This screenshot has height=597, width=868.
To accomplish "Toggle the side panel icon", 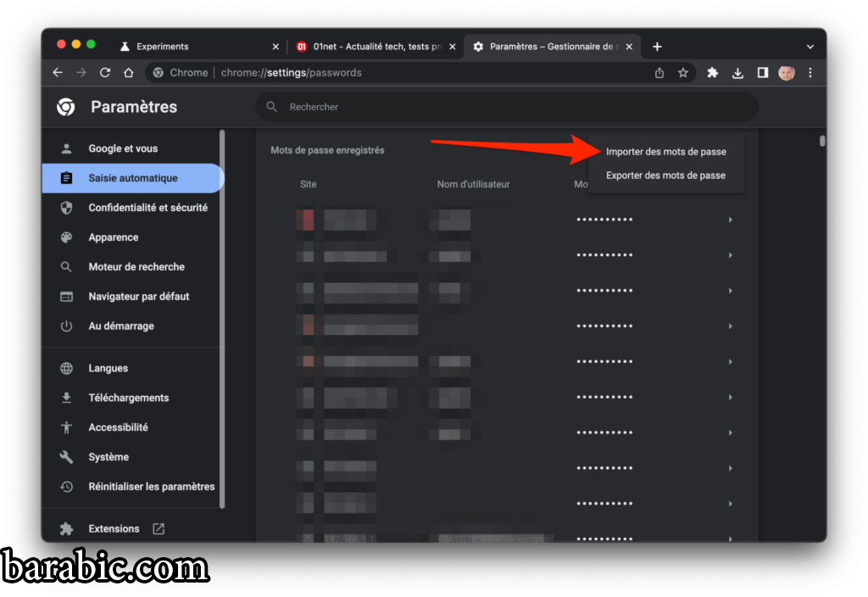I will pos(762,73).
